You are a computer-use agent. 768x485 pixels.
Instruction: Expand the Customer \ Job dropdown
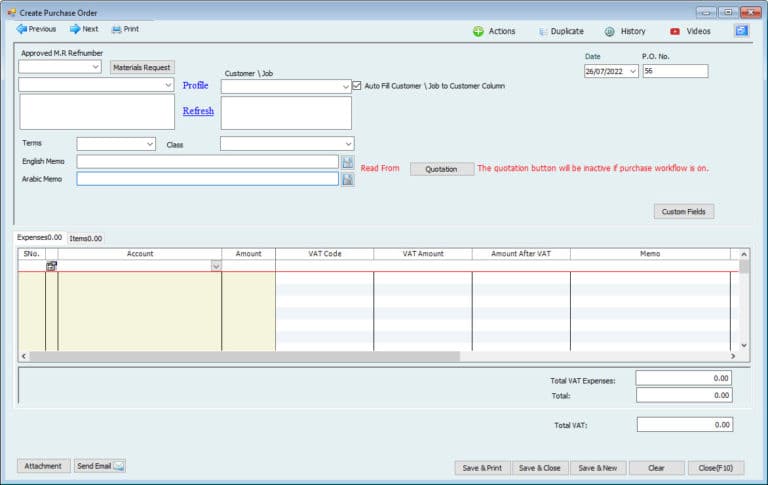coord(345,87)
